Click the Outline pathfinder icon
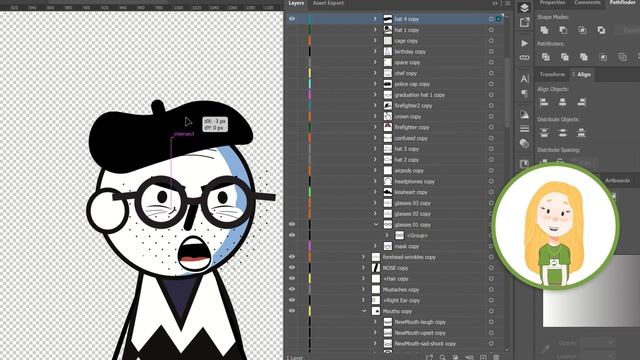This screenshot has height=360, width=640. click(622, 57)
